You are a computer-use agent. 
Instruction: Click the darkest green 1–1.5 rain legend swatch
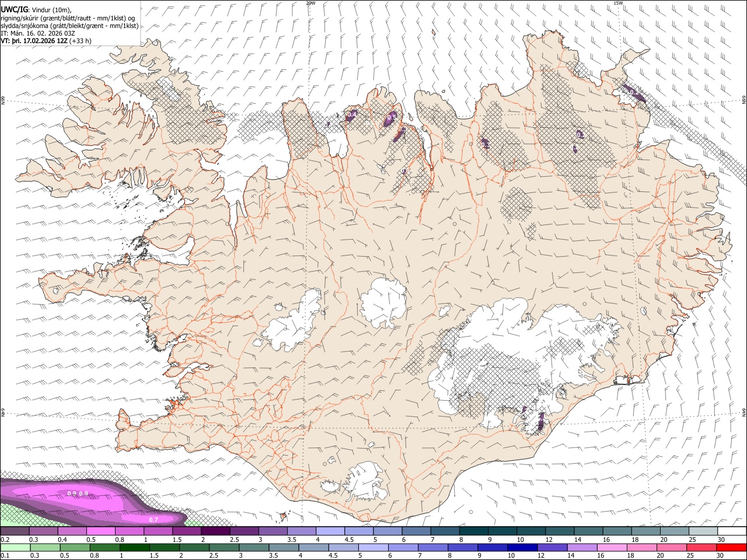134,547
